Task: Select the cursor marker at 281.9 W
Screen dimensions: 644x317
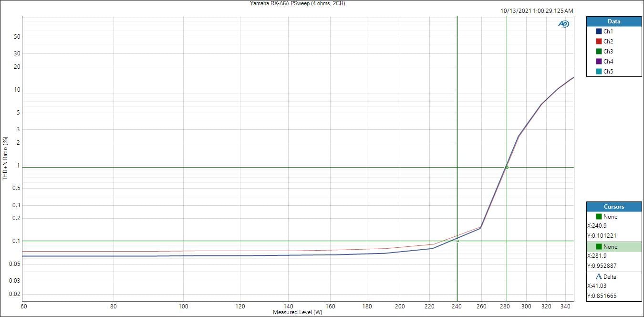Action: click(507, 168)
